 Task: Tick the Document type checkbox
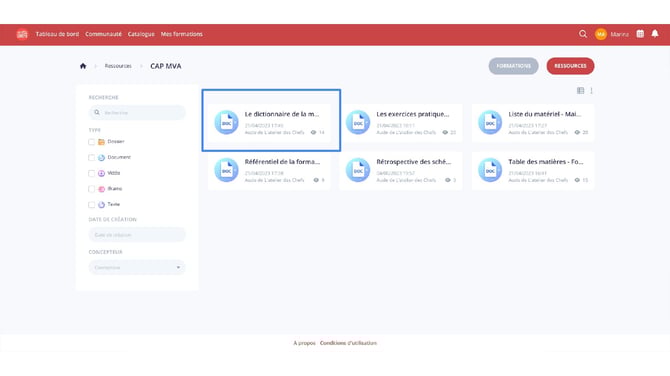tap(91, 158)
